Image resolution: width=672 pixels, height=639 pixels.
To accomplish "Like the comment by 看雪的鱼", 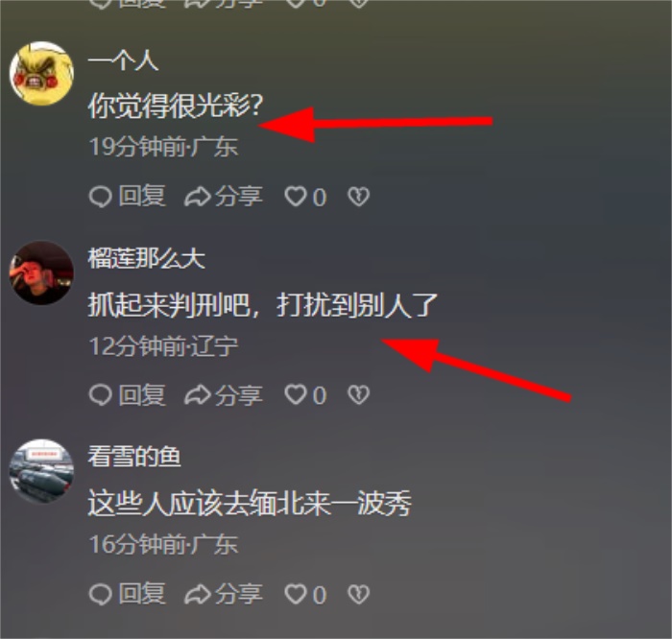I will pos(305,595).
